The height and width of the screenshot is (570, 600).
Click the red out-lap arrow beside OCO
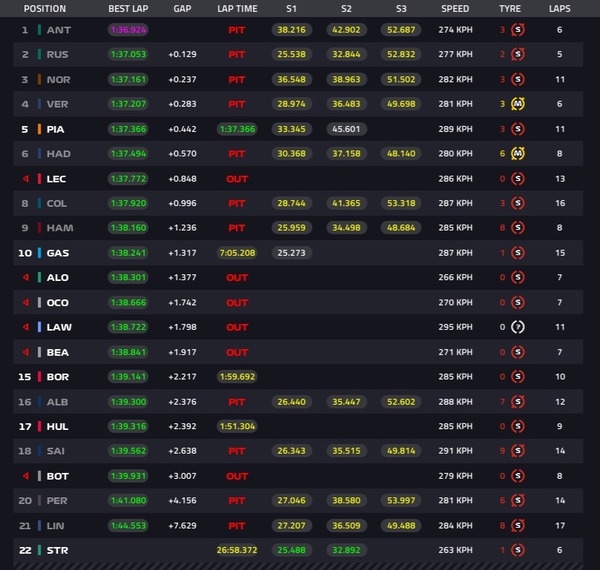(26, 303)
